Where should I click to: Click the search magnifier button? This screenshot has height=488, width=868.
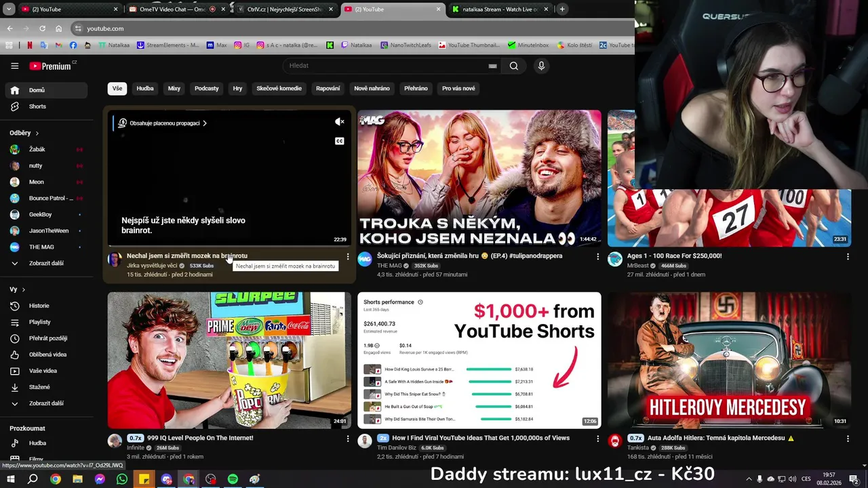(514, 66)
